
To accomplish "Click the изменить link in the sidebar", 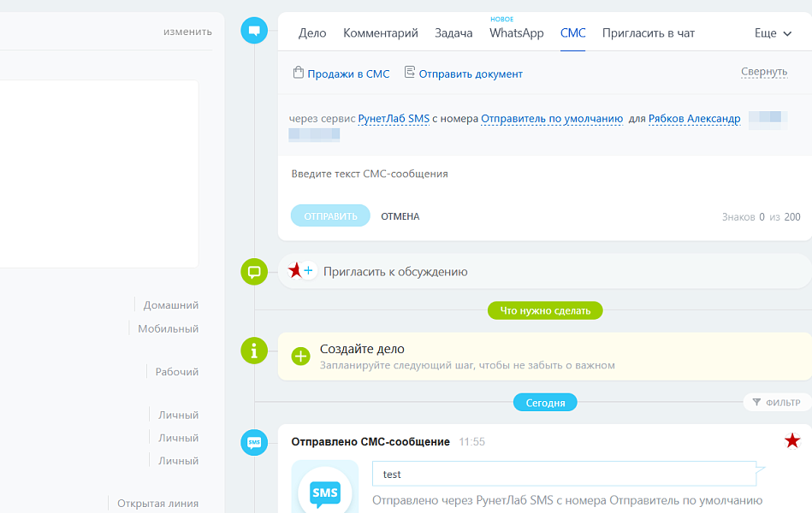I will [x=187, y=31].
